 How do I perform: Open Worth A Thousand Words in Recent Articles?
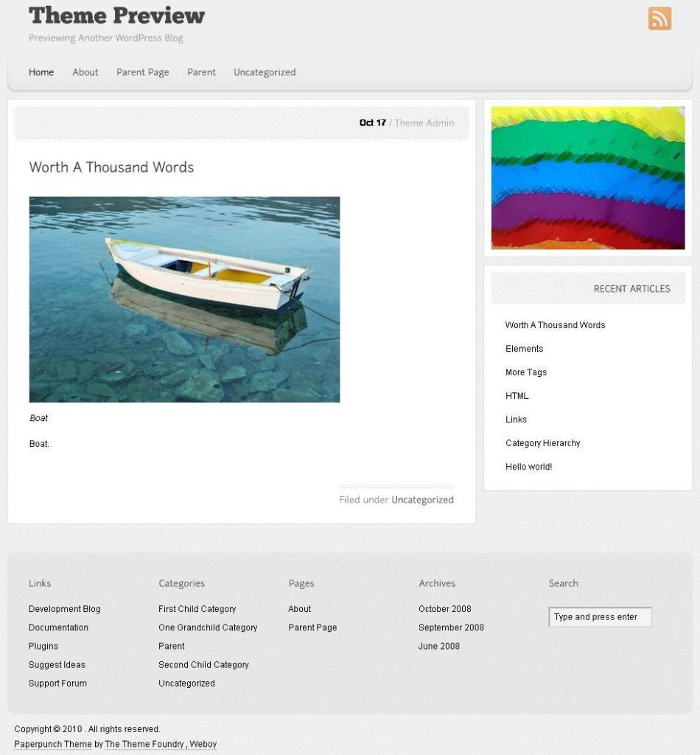pos(555,325)
